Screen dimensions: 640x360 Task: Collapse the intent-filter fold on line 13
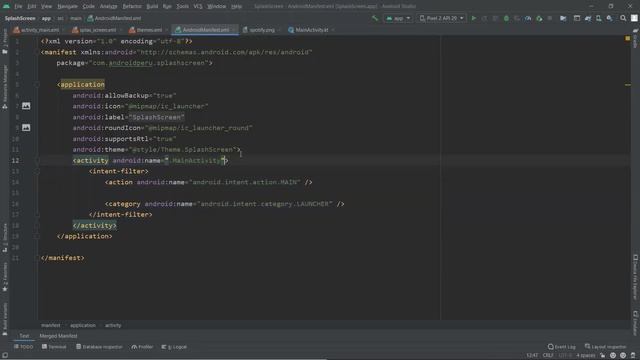pyautogui.click(x=37, y=171)
